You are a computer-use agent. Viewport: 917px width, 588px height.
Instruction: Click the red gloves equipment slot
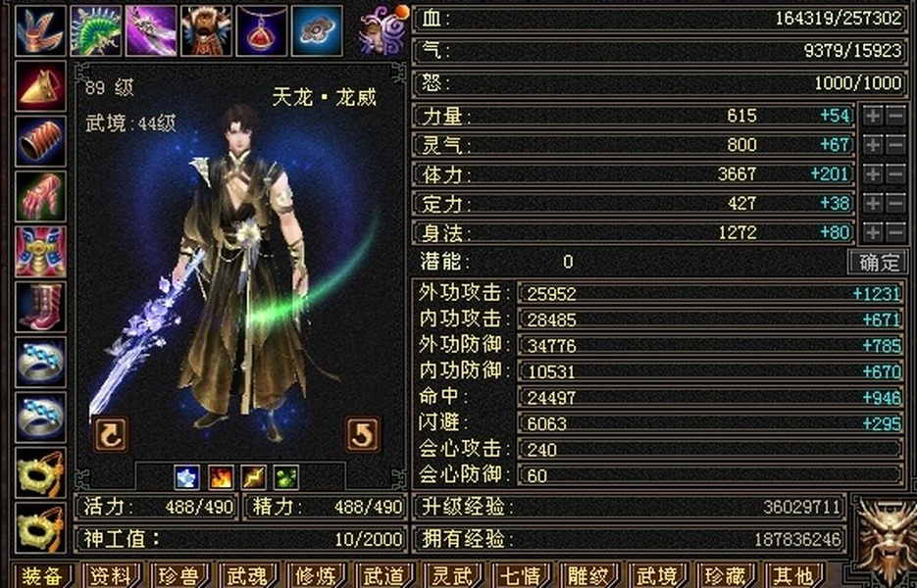coord(40,196)
